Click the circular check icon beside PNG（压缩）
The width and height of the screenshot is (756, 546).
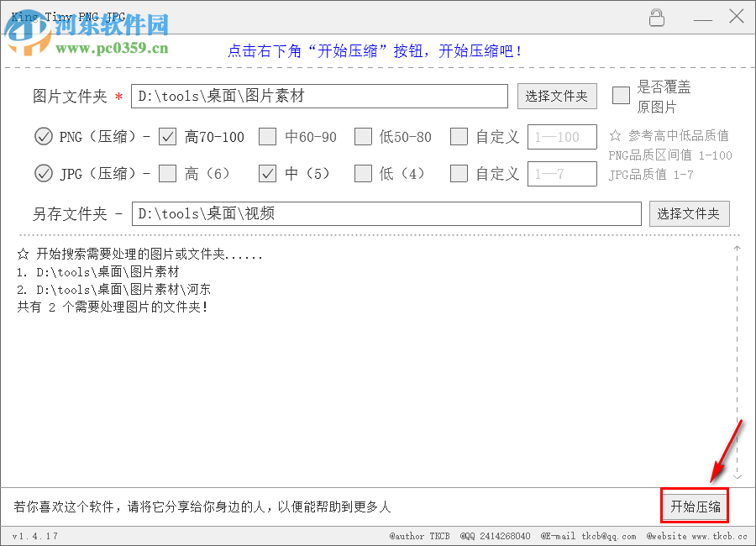pyautogui.click(x=43, y=137)
